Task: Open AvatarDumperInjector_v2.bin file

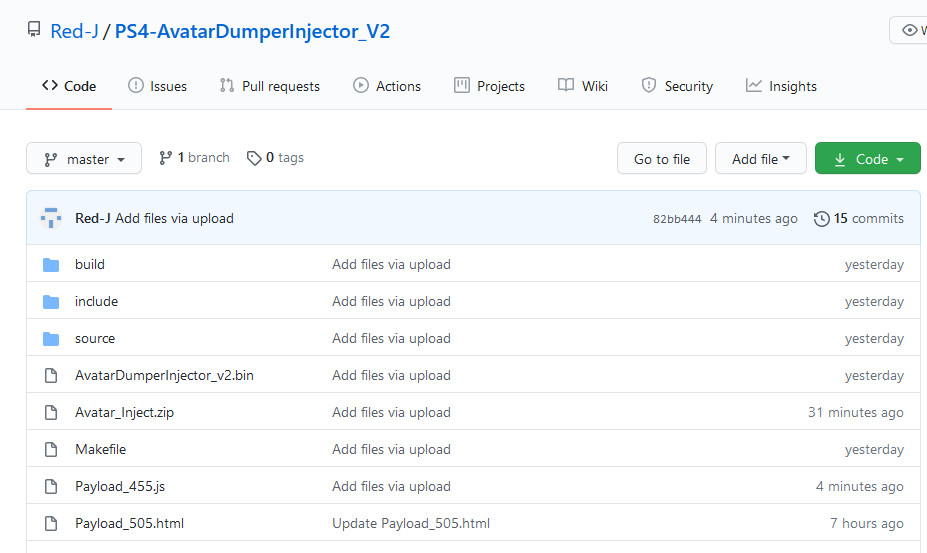Action: click(x=164, y=375)
